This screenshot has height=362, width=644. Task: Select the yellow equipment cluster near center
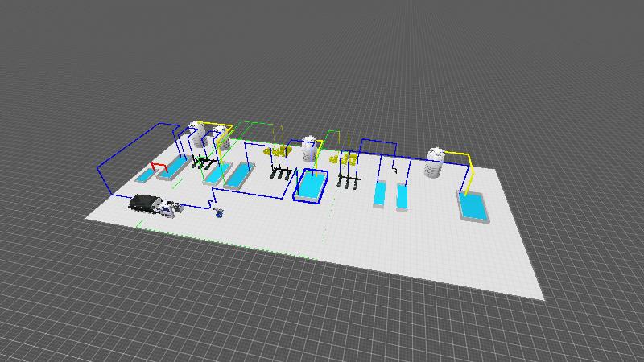tap(279, 150)
